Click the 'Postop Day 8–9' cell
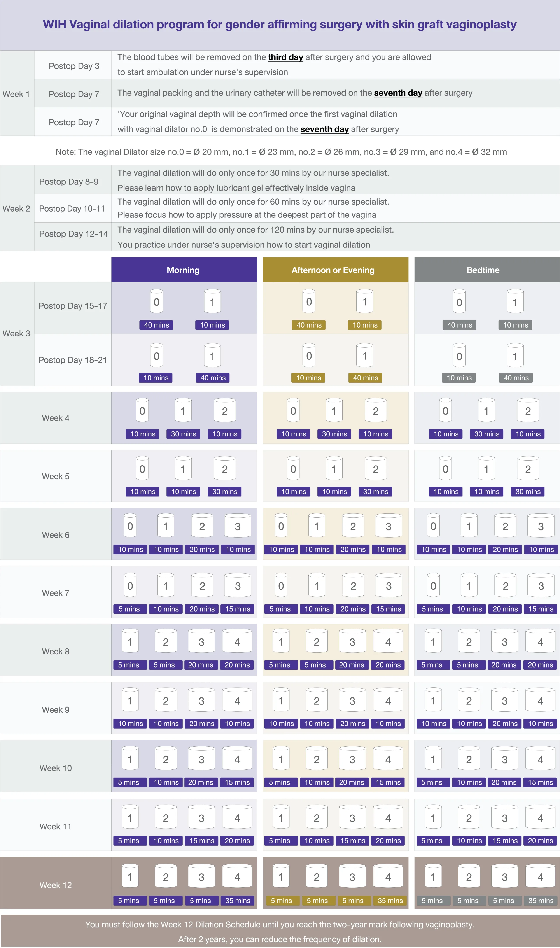This screenshot has width=560, height=948. [x=73, y=180]
